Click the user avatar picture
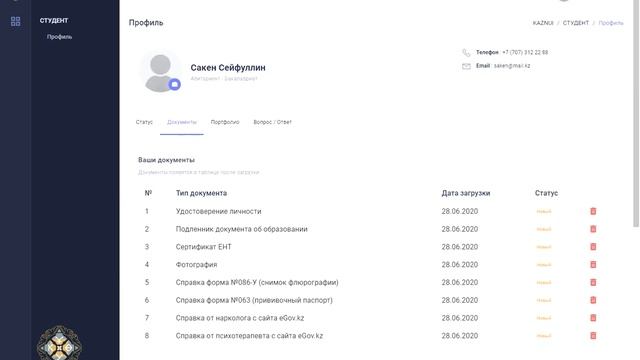 point(160,72)
